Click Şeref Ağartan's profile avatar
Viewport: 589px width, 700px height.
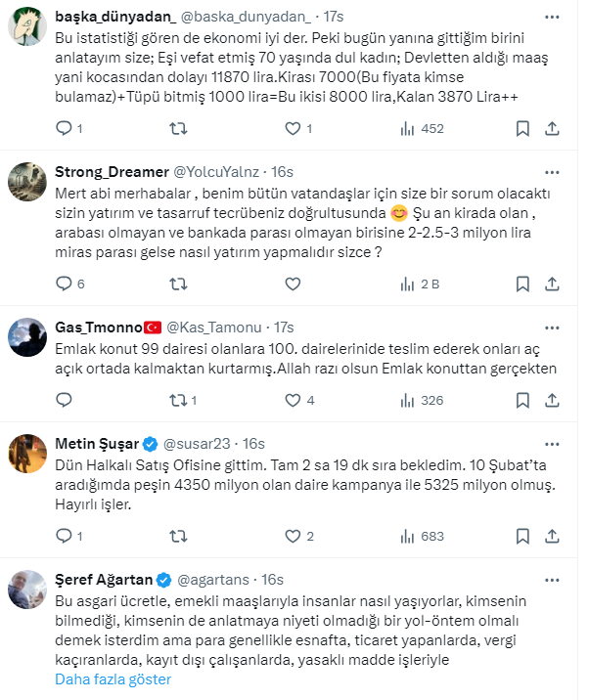click(27, 590)
